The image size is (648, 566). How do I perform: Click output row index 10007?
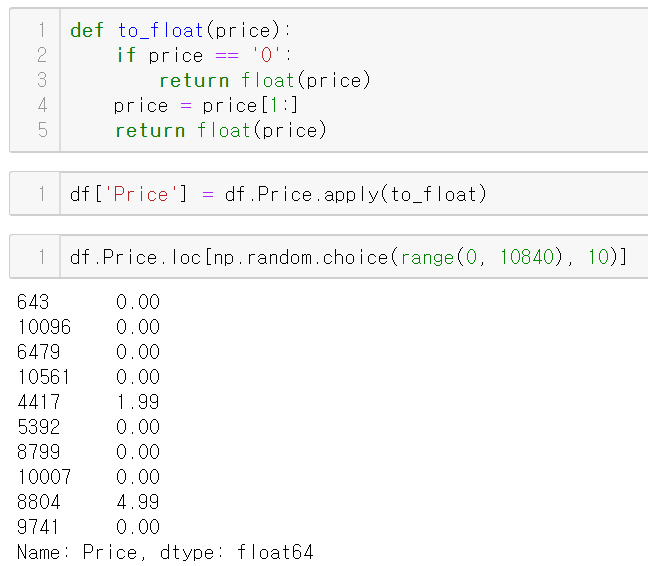point(44,477)
